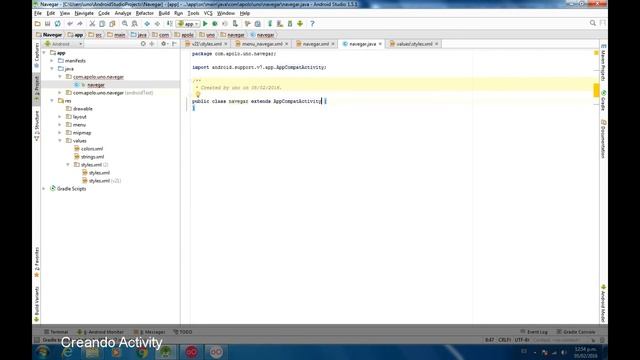Close the navegar.java editor tab
This screenshot has height=360, width=640.
coord(380,44)
